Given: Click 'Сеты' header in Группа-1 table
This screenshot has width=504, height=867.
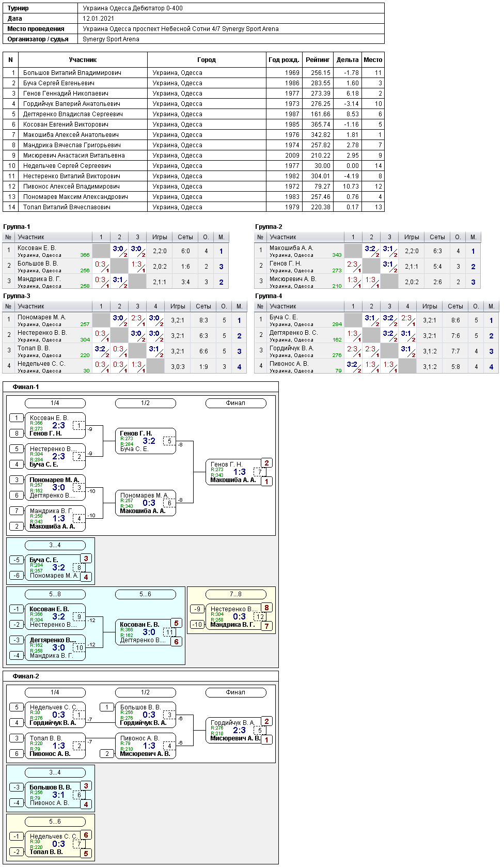Looking at the screenshot, I should [185, 237].
